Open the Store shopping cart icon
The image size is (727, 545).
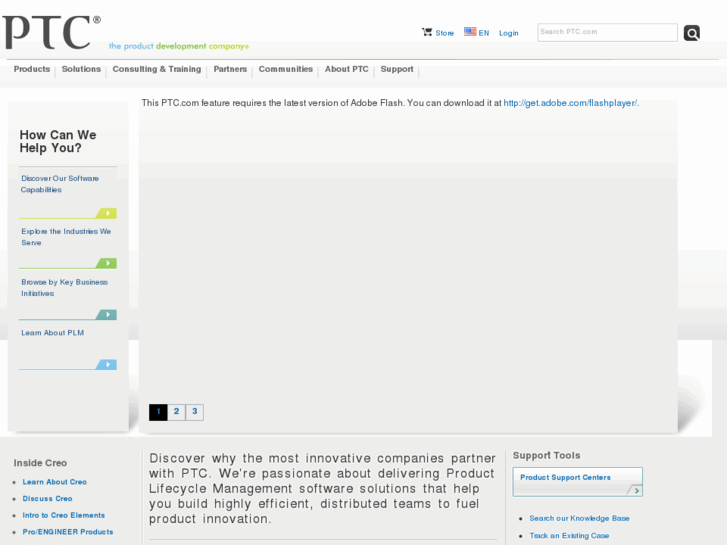point(427,32)
